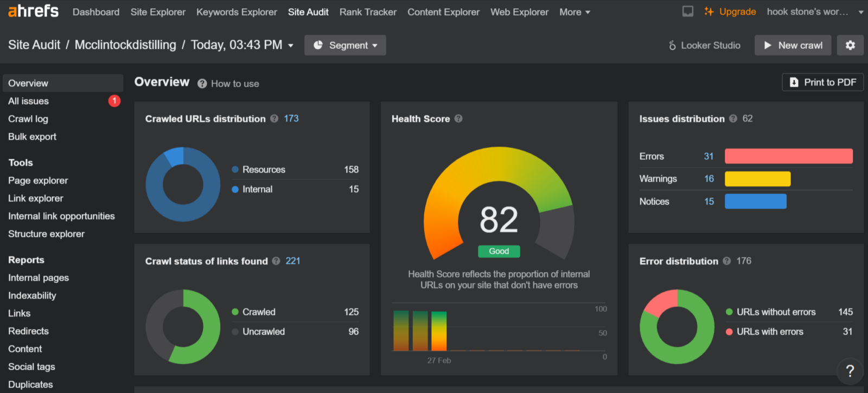Click the help question mark bubble
The height and width of the screenshot is (393, 868).
click(x=850, y=371)
